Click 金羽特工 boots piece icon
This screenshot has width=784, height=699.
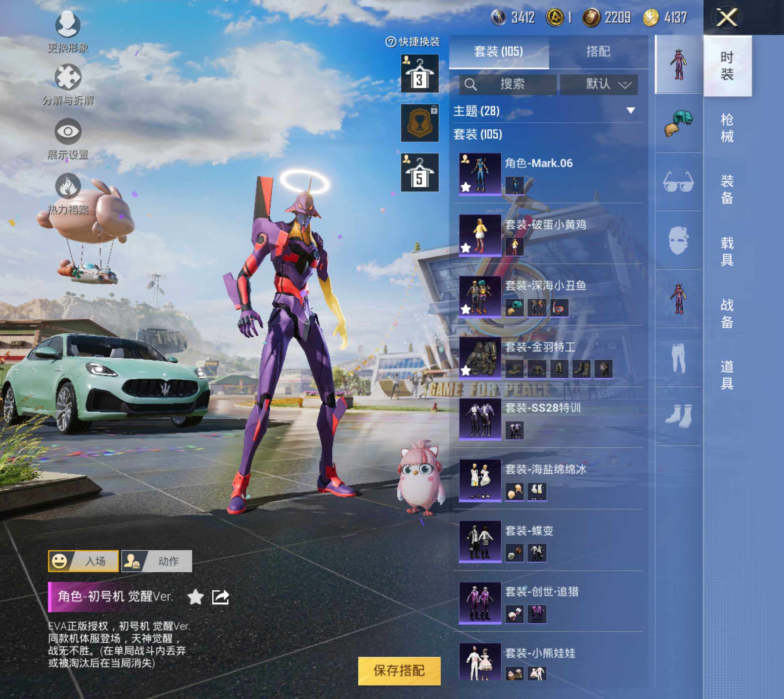point(581,370)
